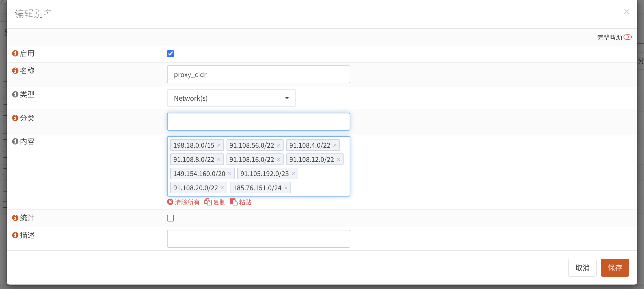This screenshot has height=289, width=644.
Task: Focus the 名称 field containing proxy_cidr
Action: 259,74
